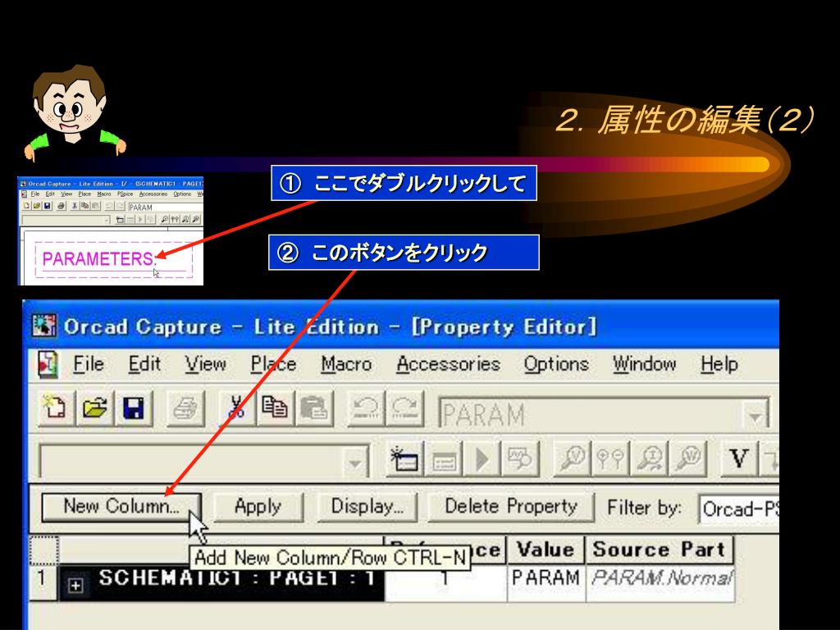Open the PARAM part selector dropdown arrow
Viewport: 840px width, 630px height.
pos(755,415)
